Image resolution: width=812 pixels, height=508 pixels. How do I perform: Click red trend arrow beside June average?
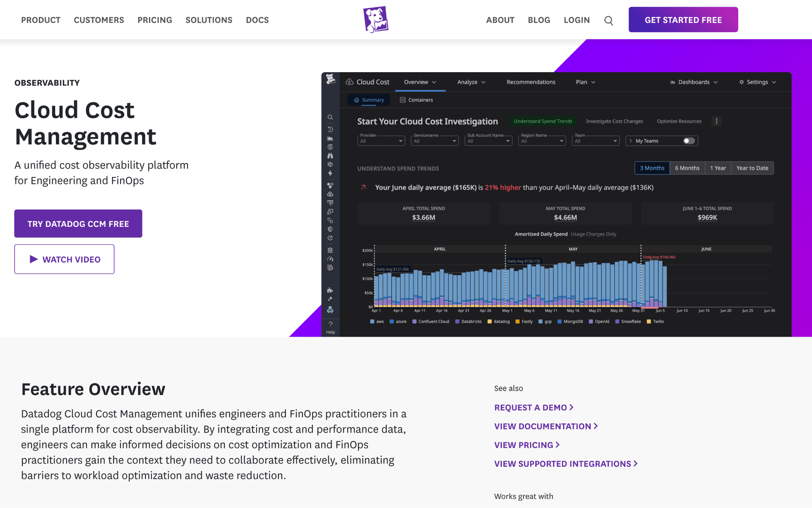(x=363, y=187)
